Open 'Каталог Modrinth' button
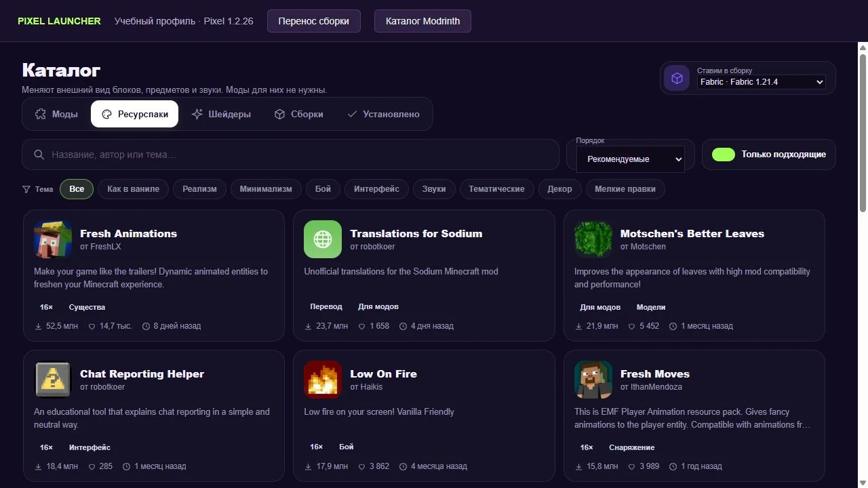The image size is (868, 488). [x=422, y=21]
